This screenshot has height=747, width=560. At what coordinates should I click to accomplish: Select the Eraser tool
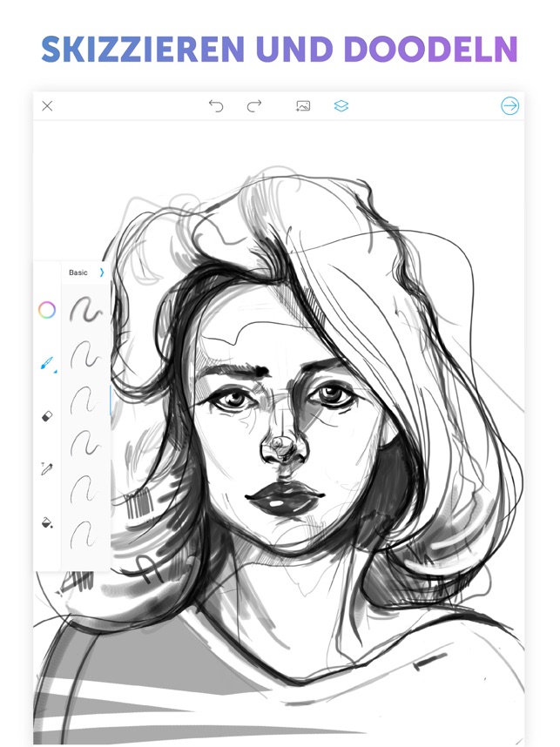pyautogui.click(x=47, y=417)
